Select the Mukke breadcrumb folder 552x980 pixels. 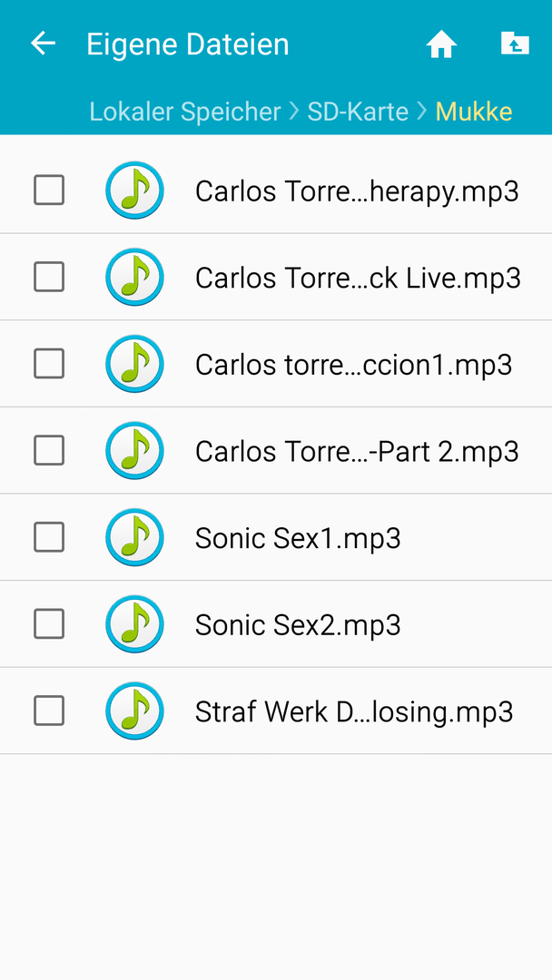pos(474,112)
